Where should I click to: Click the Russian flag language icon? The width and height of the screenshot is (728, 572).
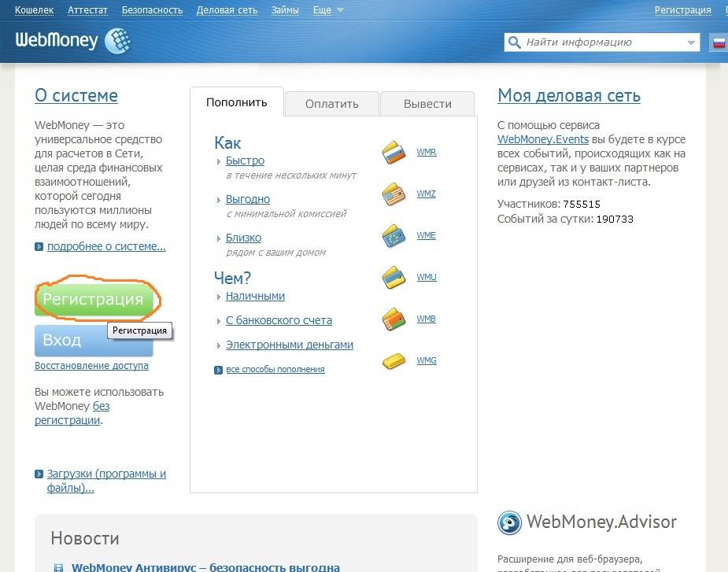tap(719, 42)
